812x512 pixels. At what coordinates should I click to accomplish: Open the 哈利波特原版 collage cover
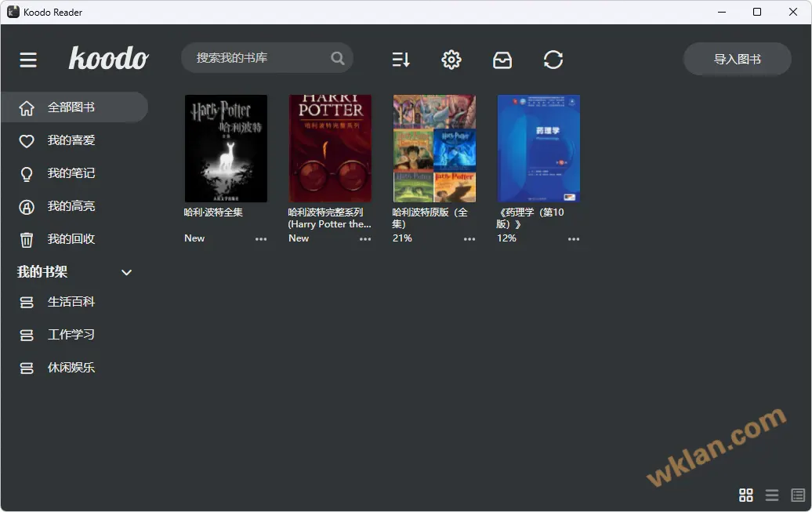tap(434, 148)
